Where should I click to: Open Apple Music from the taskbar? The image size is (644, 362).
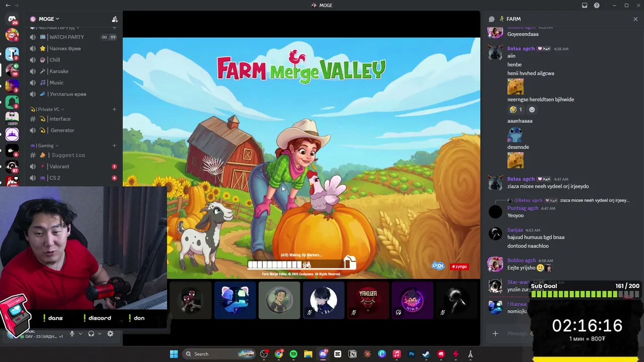pos(396,354)
